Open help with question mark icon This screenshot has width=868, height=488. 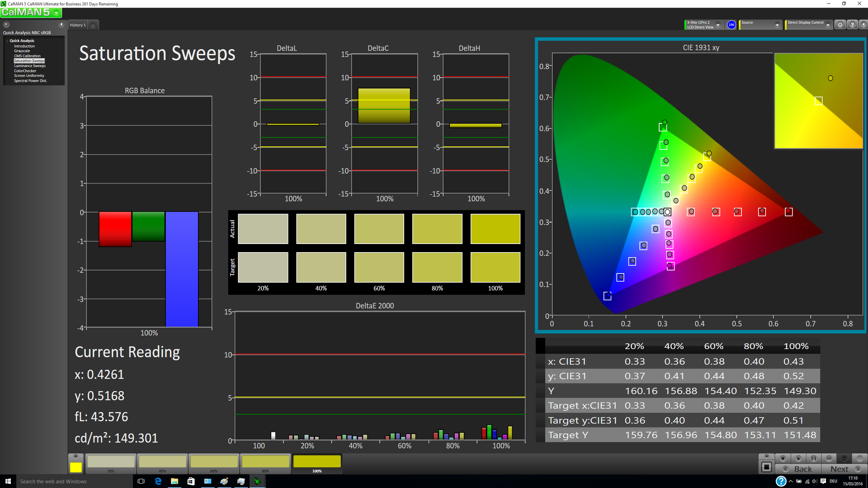pyautogui.click(x=852, y=25)
